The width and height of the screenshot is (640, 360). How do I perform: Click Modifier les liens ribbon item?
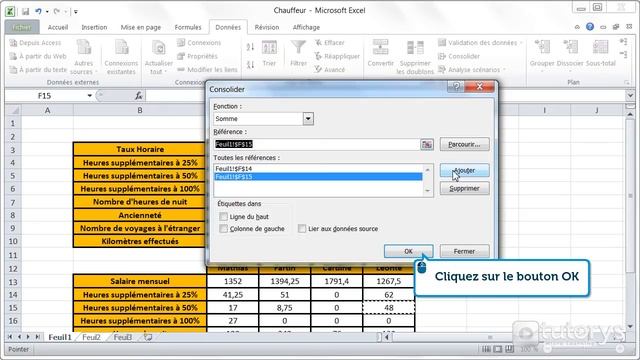click(x=207, y=70)
